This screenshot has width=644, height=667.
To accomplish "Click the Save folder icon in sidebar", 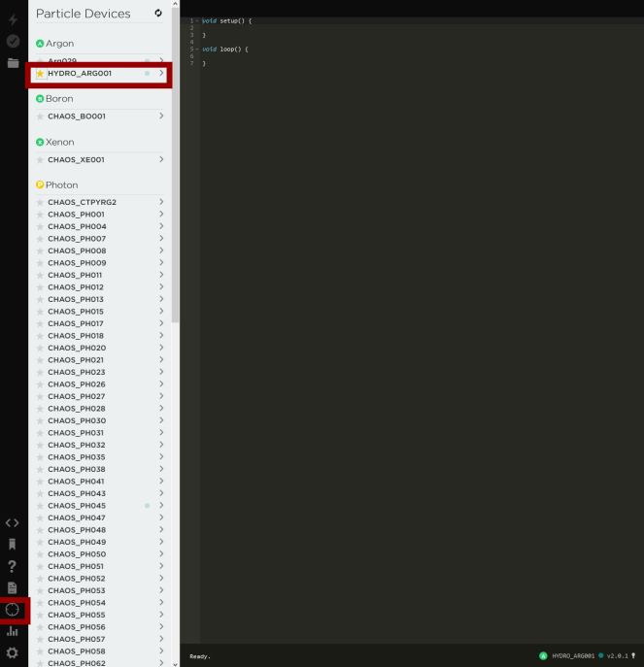I will tap(13, 63).
